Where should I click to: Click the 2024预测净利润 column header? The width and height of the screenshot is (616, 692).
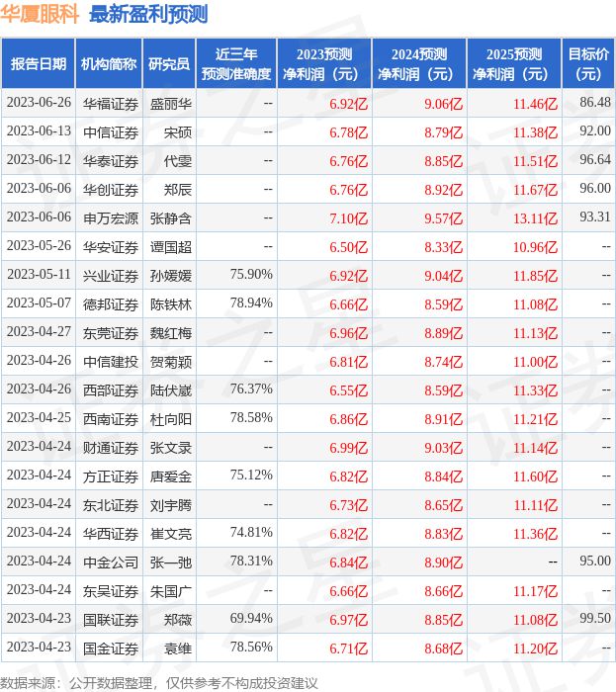419,63
